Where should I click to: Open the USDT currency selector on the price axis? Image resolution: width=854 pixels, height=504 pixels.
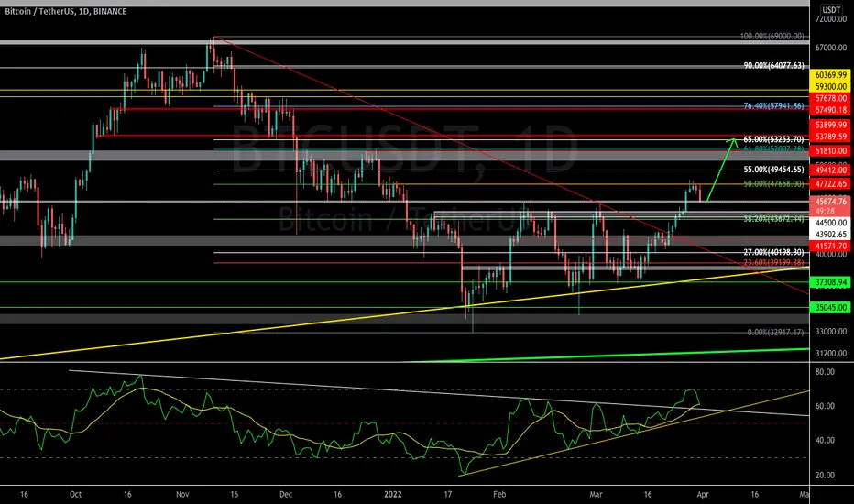pos(831,10)
